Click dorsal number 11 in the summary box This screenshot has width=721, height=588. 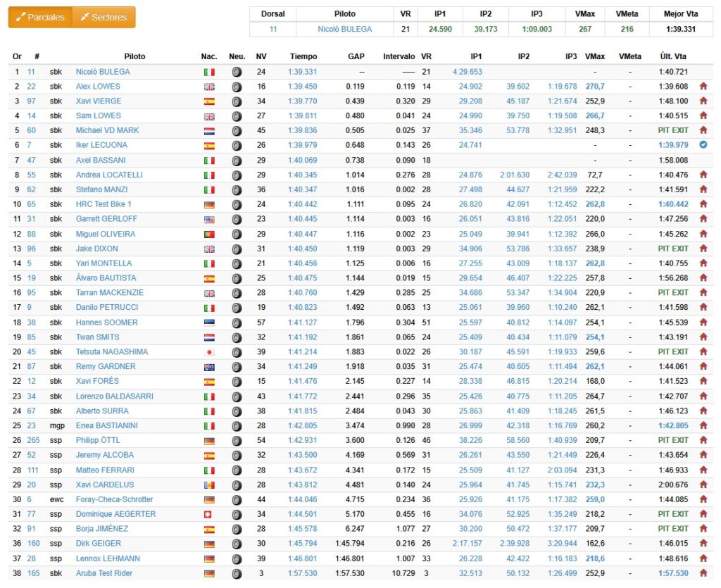[x=273, y=29]
